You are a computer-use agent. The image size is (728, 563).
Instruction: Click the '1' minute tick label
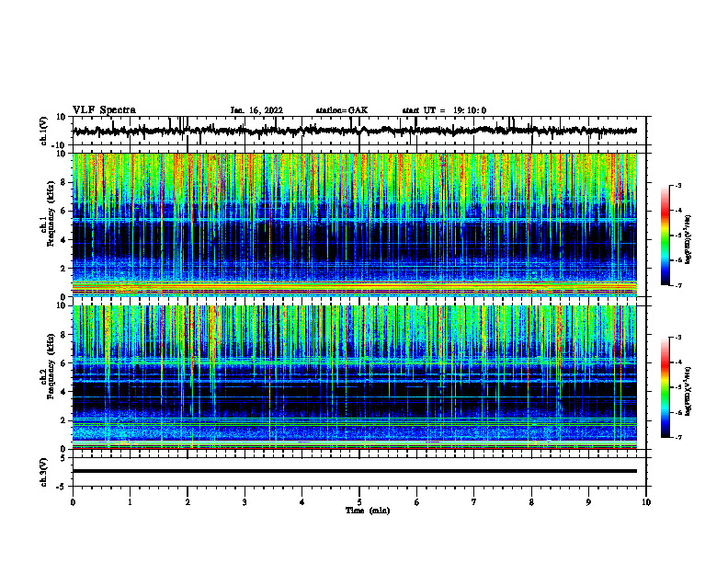coord(130,502)
